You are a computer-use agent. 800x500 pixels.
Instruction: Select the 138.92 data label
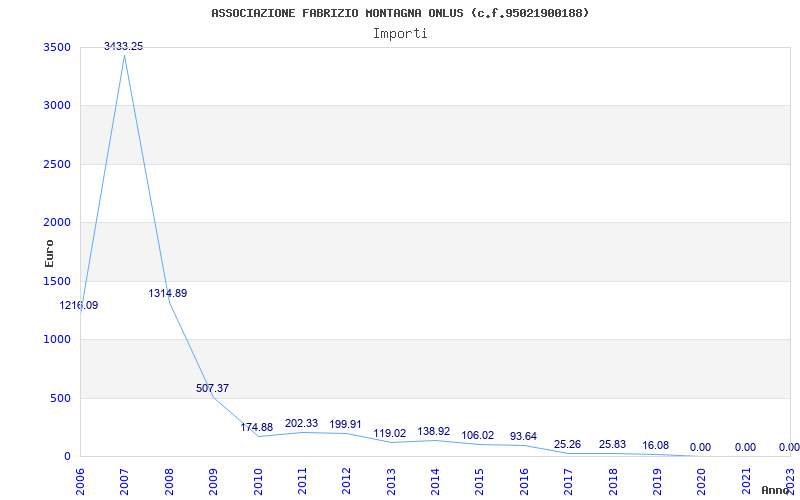434,432
